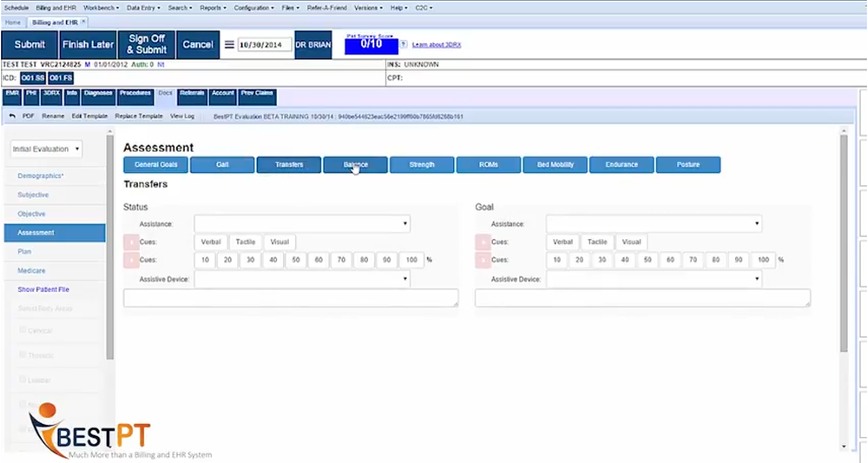Switch to the Home tab
The image size is (868, 463).
coord(13,23)
